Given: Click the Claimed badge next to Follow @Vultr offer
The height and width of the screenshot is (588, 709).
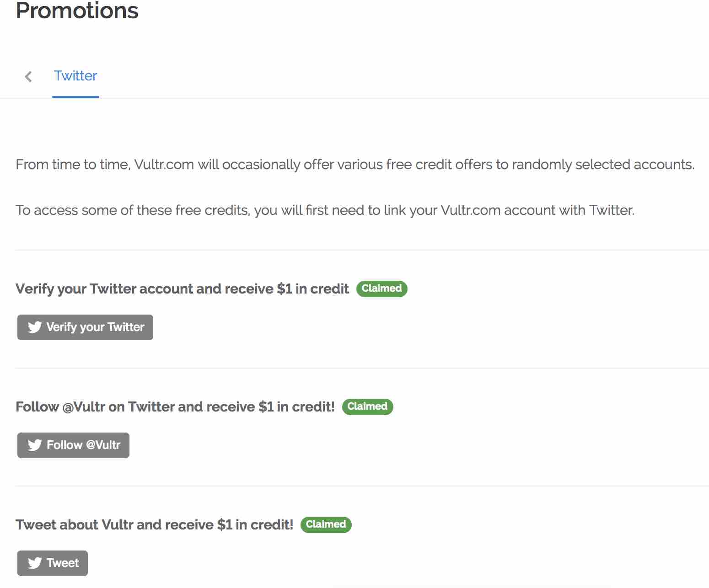Looking at the screenshot, I should click(x=367, y=406).
